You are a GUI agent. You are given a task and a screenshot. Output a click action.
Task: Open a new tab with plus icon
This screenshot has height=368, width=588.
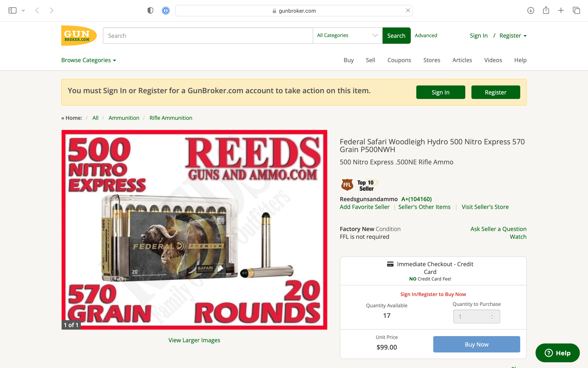[x=561, y=10]
